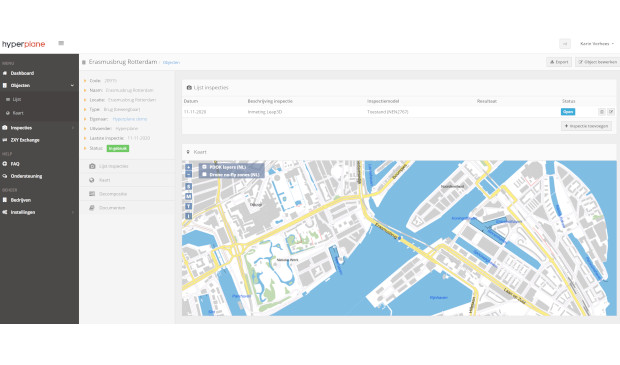The width and height of the screenshot is (620, 365).
Task: Zoom out the map with minus button
Action: 189,174
